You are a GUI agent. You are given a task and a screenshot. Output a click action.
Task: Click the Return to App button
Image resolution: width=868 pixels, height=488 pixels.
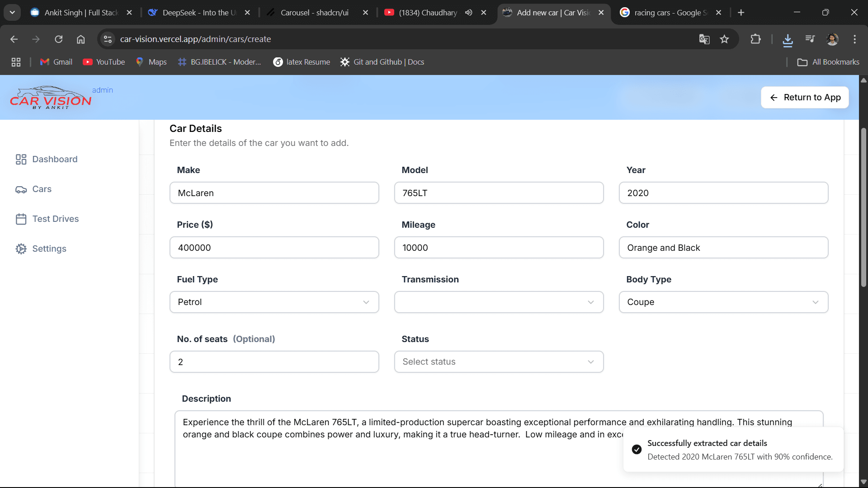pos(805,98)
